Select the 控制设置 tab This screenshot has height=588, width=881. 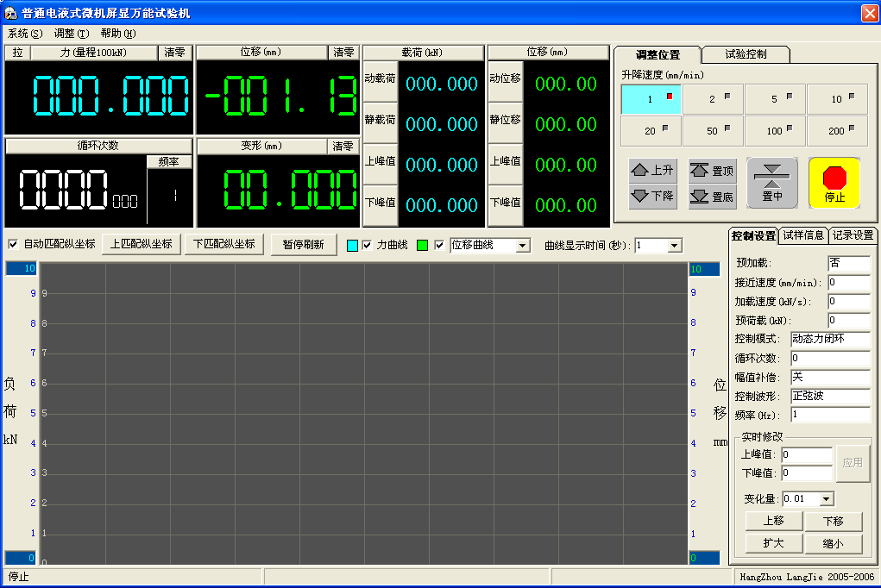click(753, 236)
